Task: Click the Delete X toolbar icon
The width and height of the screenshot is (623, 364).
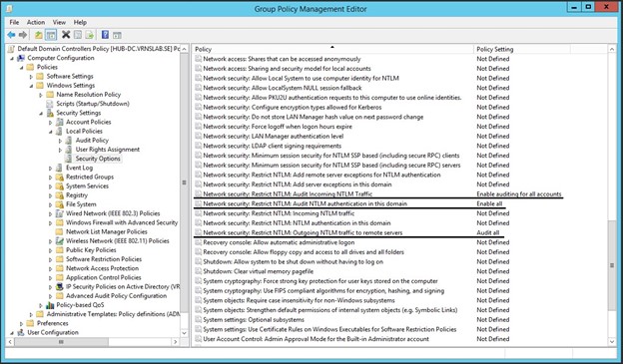Action: [x=66, y=35]
